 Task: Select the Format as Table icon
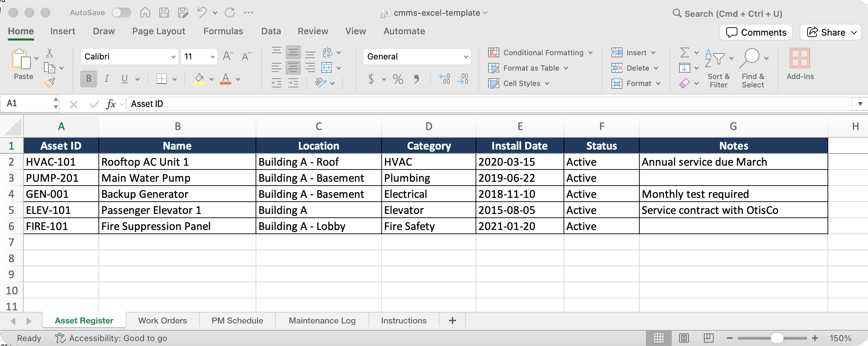(x=494, y=68)
